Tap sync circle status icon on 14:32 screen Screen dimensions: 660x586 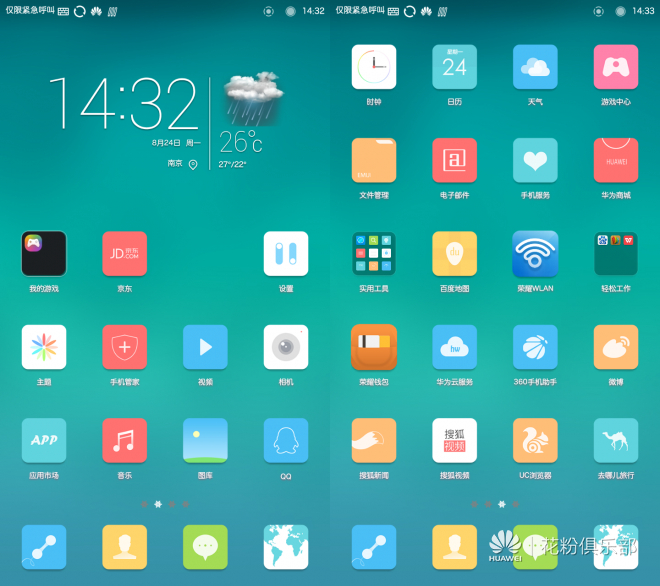pyautogui.click(x=80, y=11)
